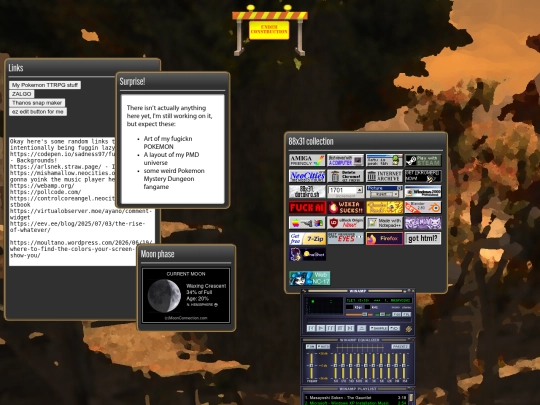
Task: Click the Made with Notepad++ badge
Action: [384, 223]
